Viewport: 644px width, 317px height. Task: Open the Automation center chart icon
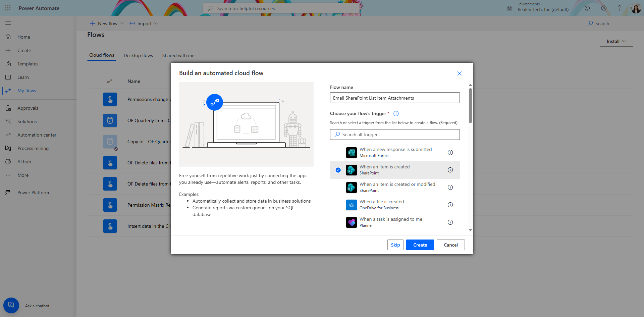8,135
